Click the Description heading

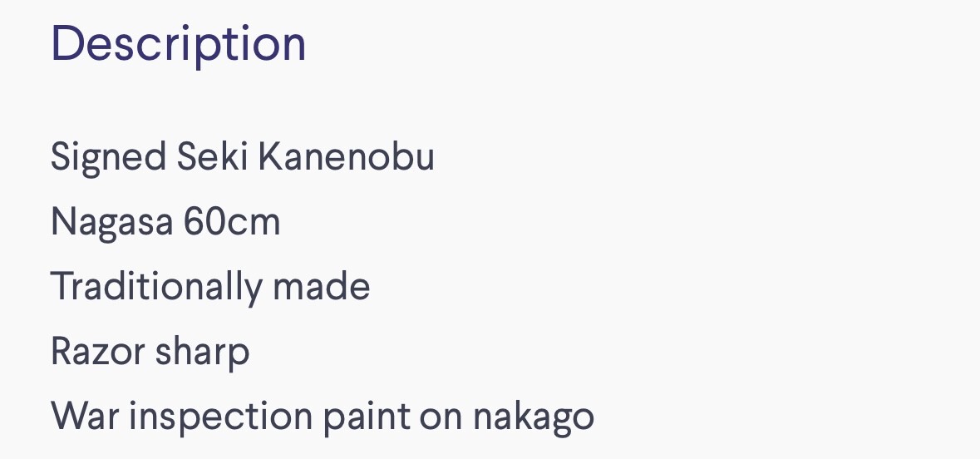[x=178, y=43]
